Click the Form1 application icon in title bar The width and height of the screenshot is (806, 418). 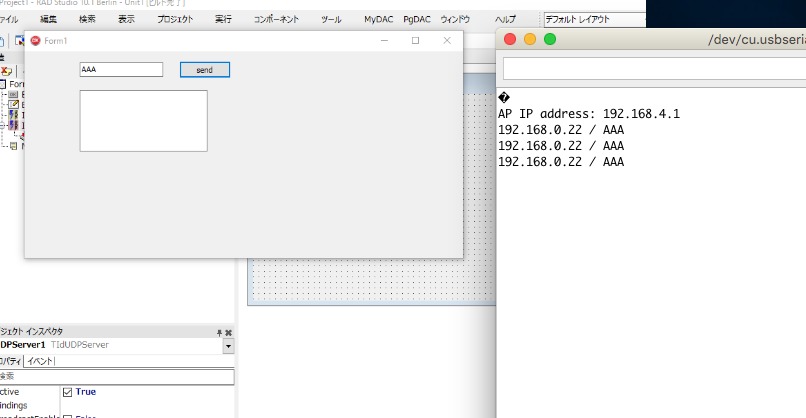click(36, 40)
